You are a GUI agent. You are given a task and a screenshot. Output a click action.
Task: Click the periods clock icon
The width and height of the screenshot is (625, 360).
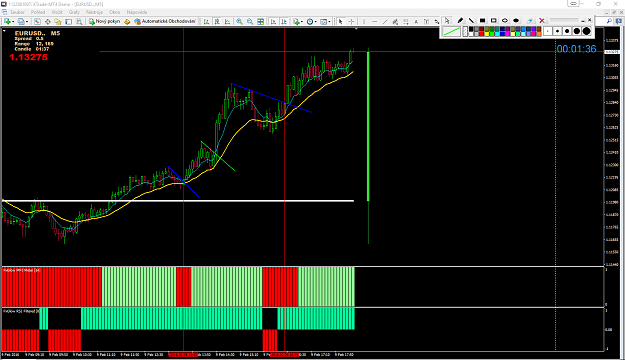tap(310, 22)
